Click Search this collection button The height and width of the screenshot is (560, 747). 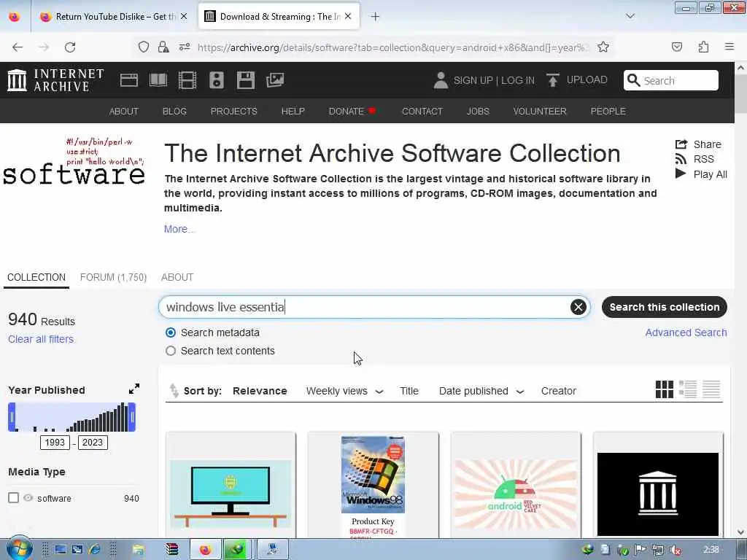tap(664, 307)
